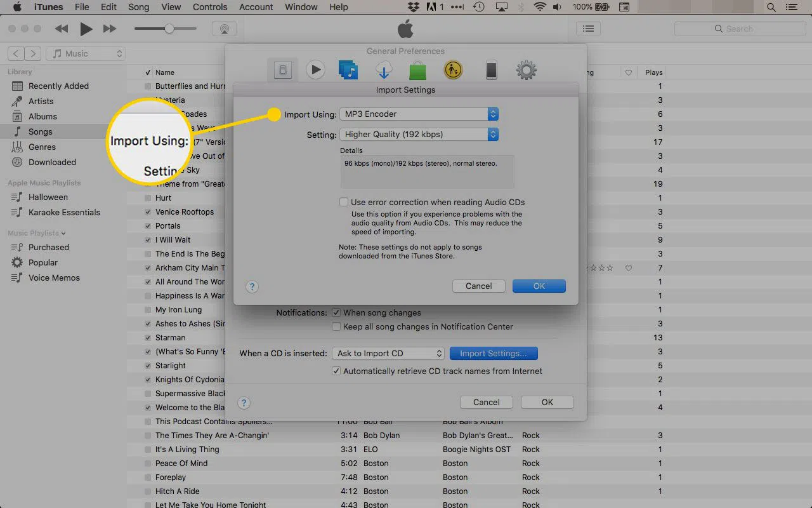
Task: Open the Window menu
Action: pyautogui.click(x=301, y=7)
